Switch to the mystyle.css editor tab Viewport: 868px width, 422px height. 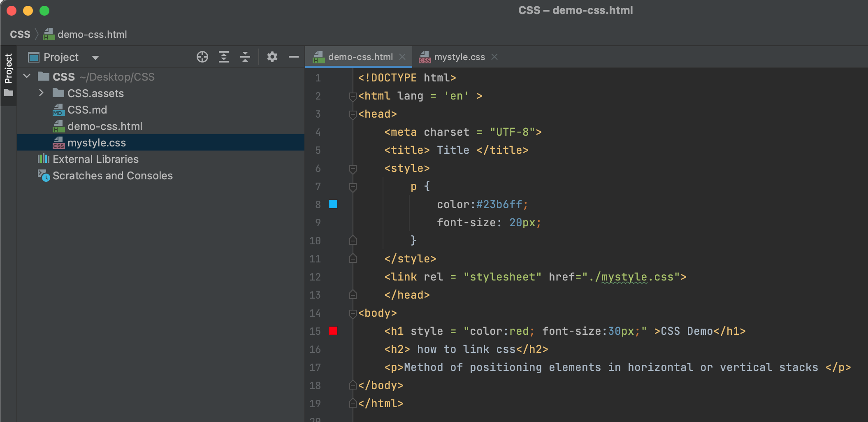click(460, 57)
